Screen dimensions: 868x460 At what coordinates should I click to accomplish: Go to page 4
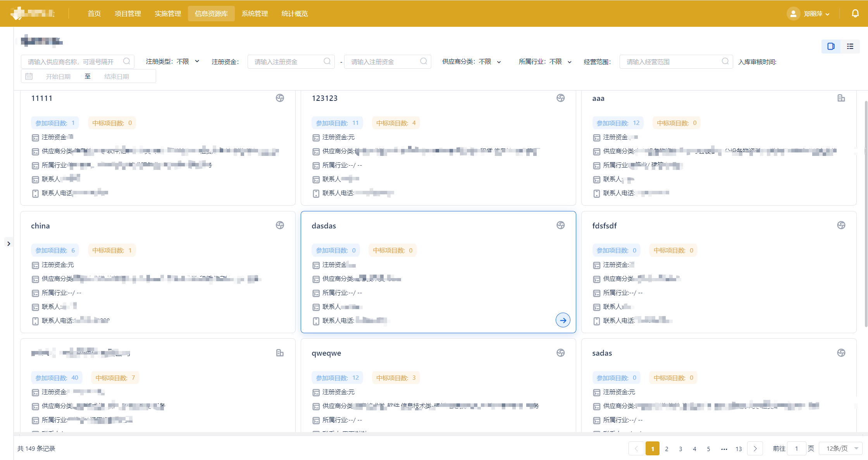coord(694,449)
